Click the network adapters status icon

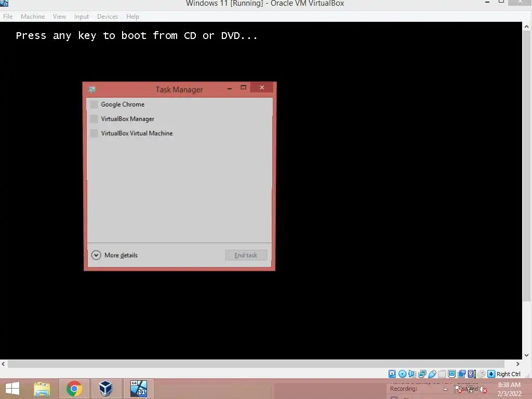[422, 374]
